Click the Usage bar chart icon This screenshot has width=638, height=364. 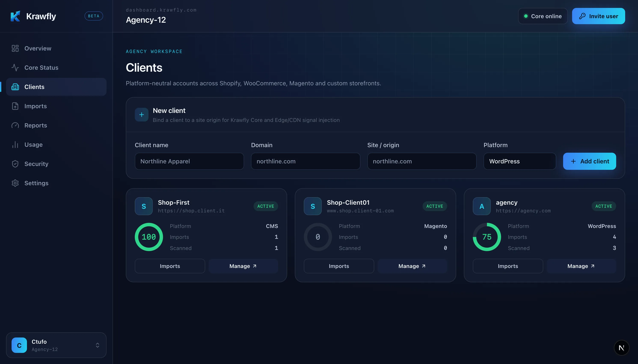click(x=15, y=145)
